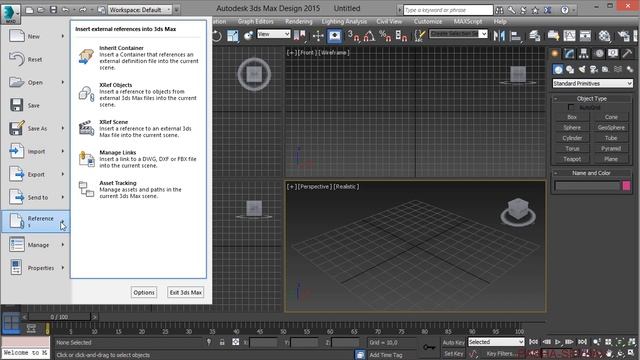Screen dimensions: 640x360
Task: Open the Workspace: Default dropdown
Action: [x=140, y=9]
